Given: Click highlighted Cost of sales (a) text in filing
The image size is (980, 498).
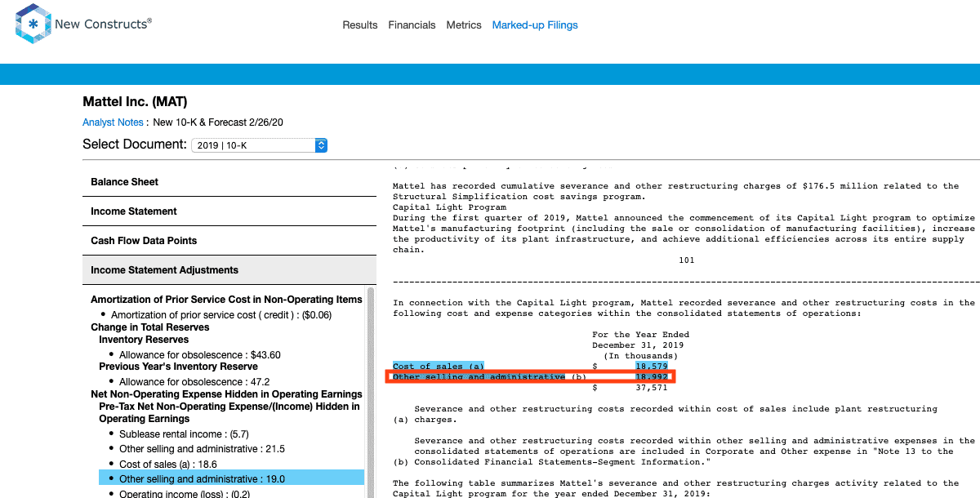Looking at the screenshot, I should [x=439, y=367].
